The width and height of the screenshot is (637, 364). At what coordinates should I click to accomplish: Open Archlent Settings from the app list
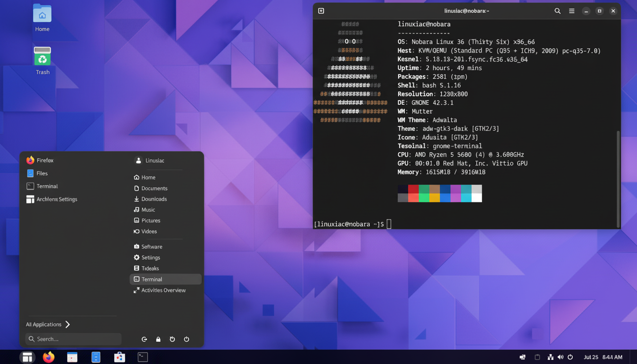(x=56, y=199)
